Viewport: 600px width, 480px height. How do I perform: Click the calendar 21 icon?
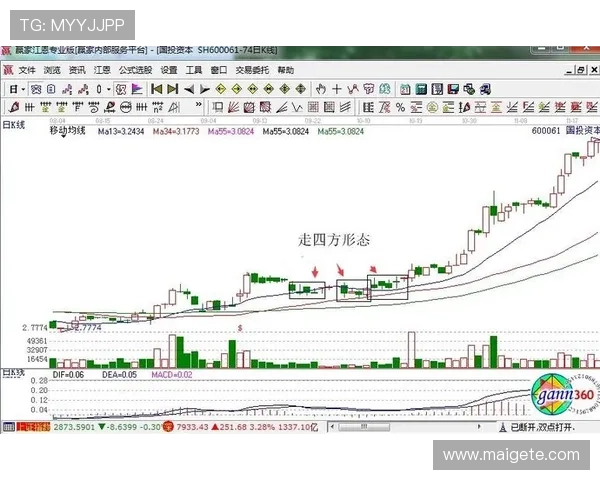click(405, 90)
